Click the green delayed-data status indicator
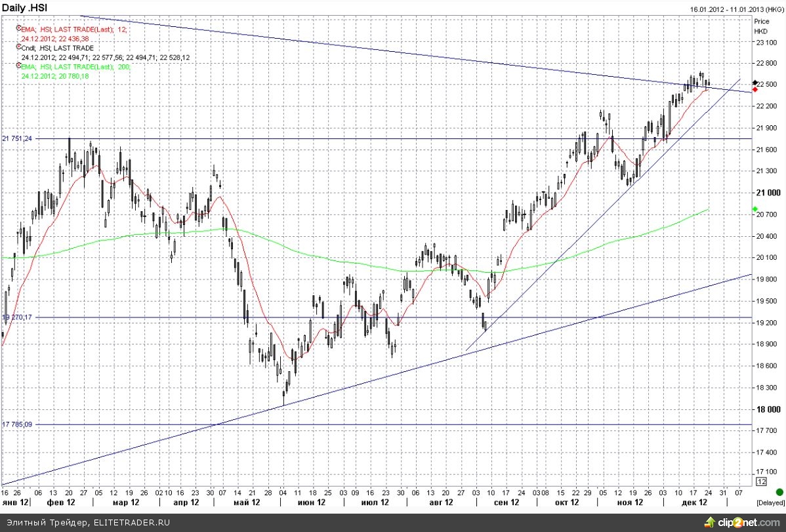 (779, 491)
